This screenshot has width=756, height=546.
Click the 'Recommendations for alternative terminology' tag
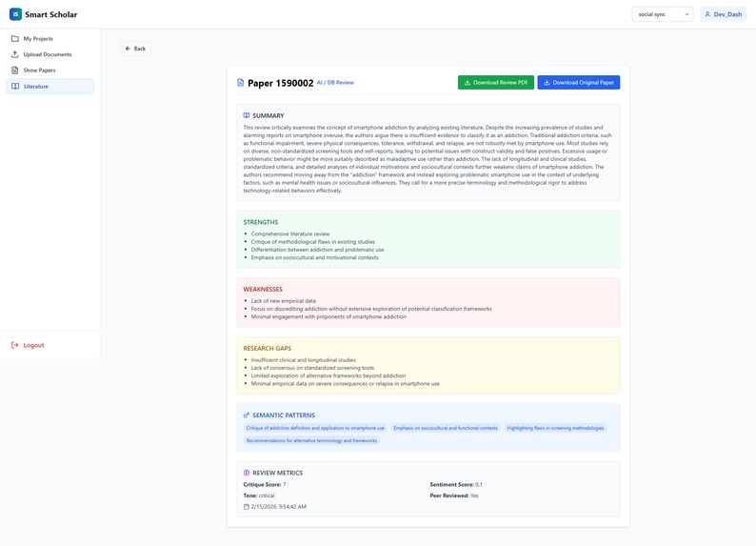pyautogui.click(x=311, y=440)
